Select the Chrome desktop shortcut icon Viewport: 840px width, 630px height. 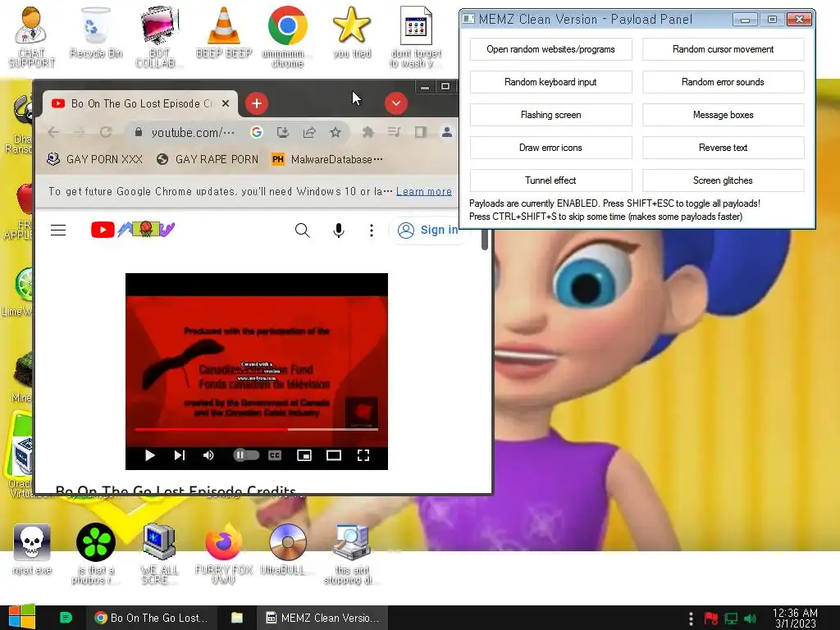[288, 36]
